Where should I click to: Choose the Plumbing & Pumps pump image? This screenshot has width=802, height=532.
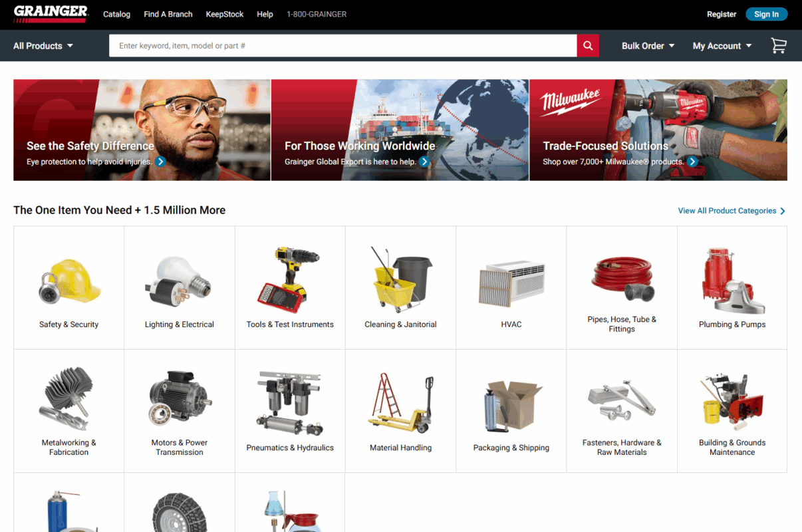tap(732, 281)
